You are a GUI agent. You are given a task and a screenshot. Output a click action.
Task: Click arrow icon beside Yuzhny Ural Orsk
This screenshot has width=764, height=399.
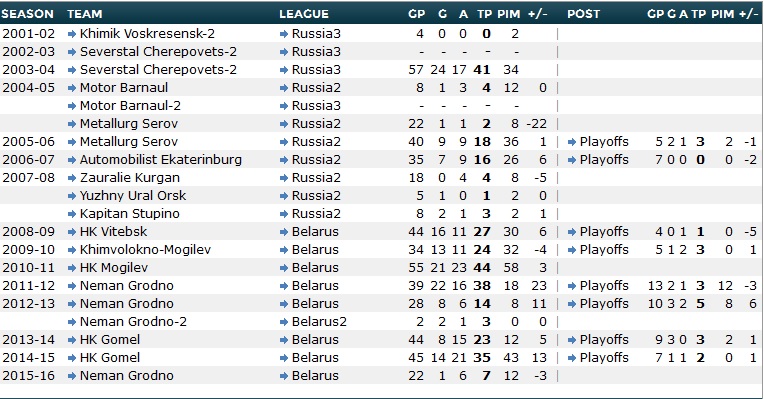pos(72,196)
